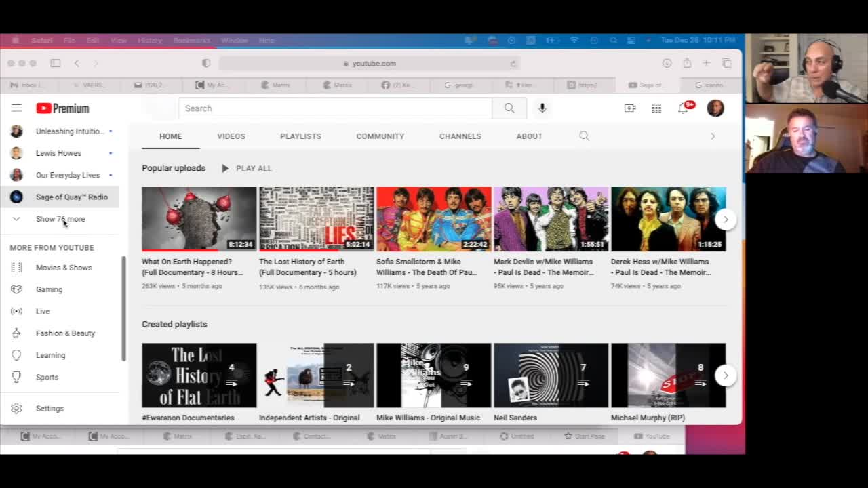868x488 pixels.
Task: Expand Show 76 more subscriptions
Action: click(x=60, y=219)
